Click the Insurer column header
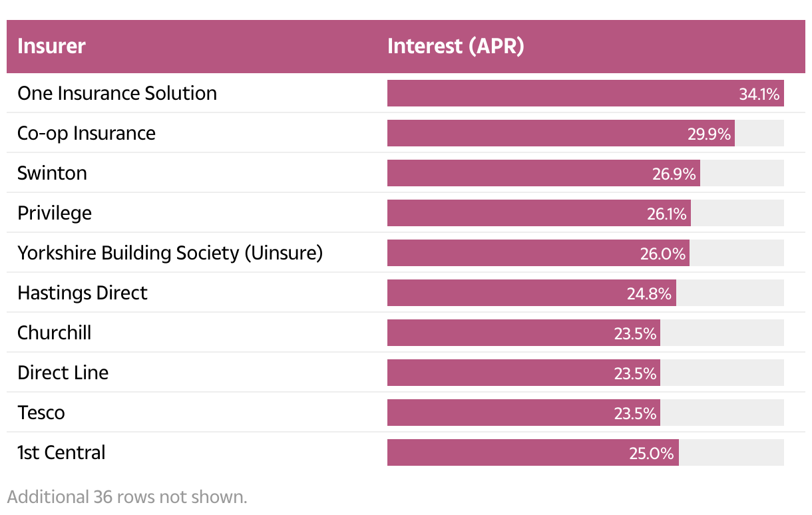The image size is (812, 515). [51, 47]
